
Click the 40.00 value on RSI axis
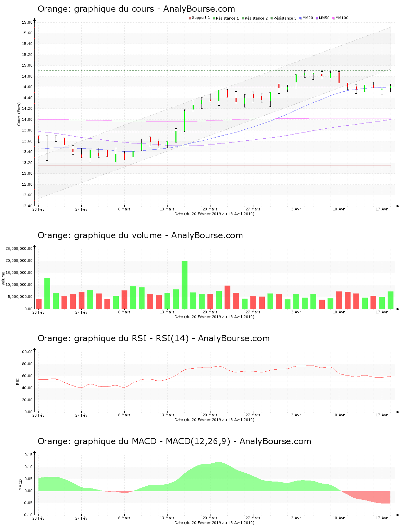coord(27,388)
